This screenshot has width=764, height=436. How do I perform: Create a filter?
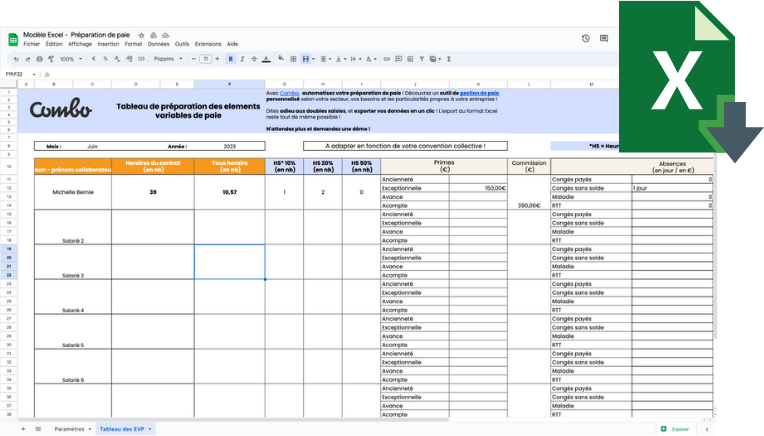[x=422, y=59]
